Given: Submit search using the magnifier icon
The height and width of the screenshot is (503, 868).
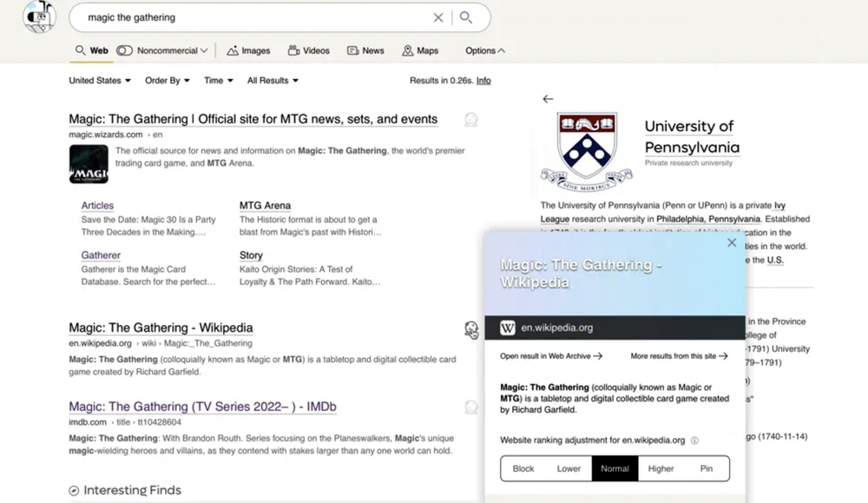Looking at the screenshot, I should 466,17.
